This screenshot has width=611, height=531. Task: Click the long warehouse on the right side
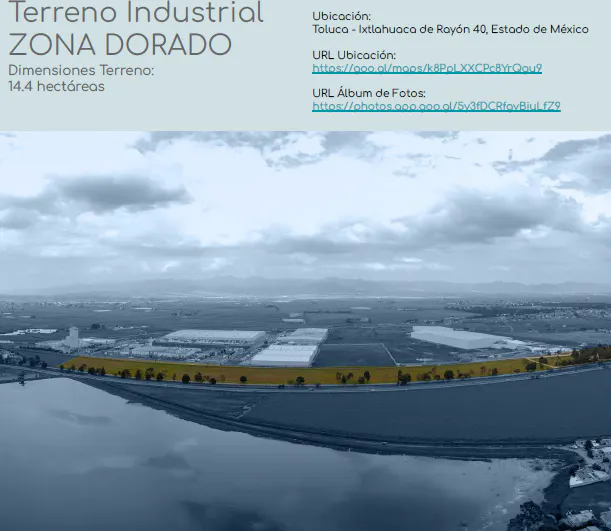pos(458,337)
